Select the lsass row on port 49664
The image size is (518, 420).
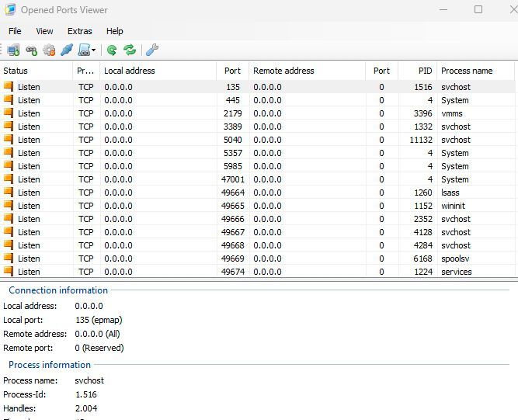(233, 193)
